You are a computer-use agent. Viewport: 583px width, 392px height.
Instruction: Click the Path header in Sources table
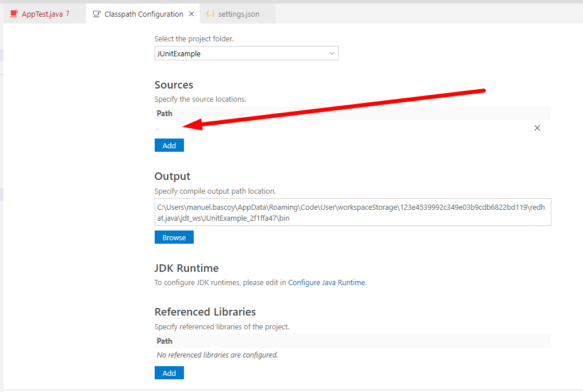(x=164, y=113)
